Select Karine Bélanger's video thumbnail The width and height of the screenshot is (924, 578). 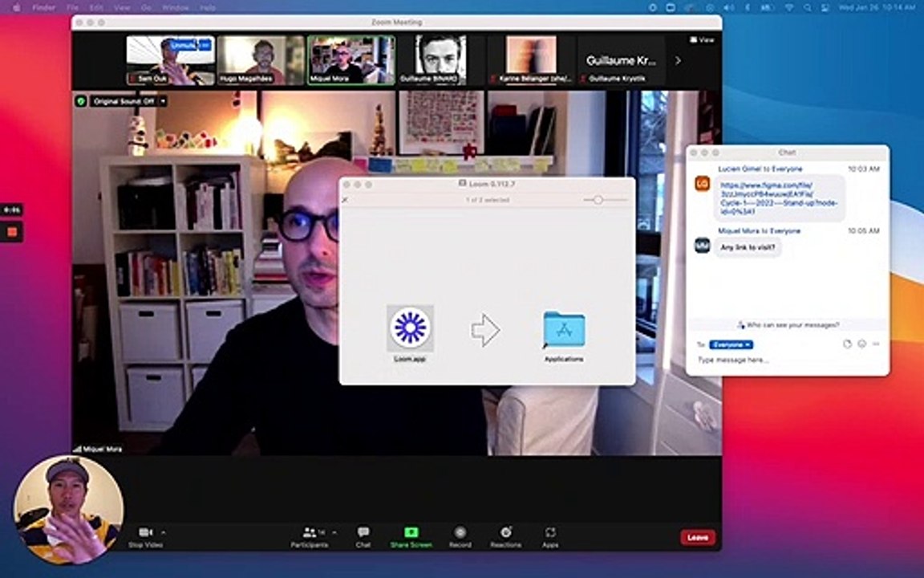[x=531, y=60]
